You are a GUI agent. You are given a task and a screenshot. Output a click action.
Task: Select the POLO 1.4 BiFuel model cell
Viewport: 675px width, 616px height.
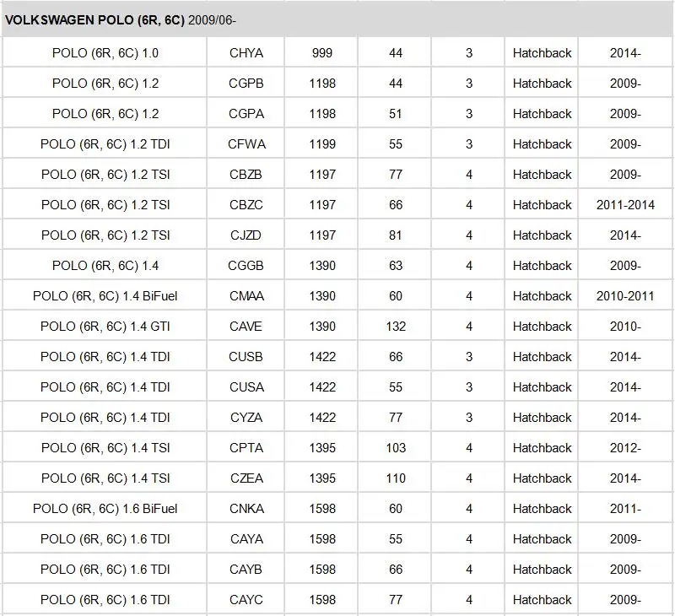click(105, 296)
